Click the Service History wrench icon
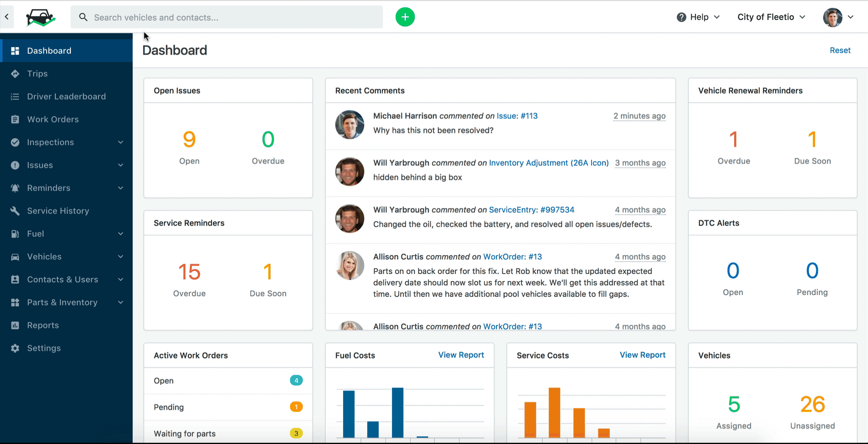 click(15, 211)
